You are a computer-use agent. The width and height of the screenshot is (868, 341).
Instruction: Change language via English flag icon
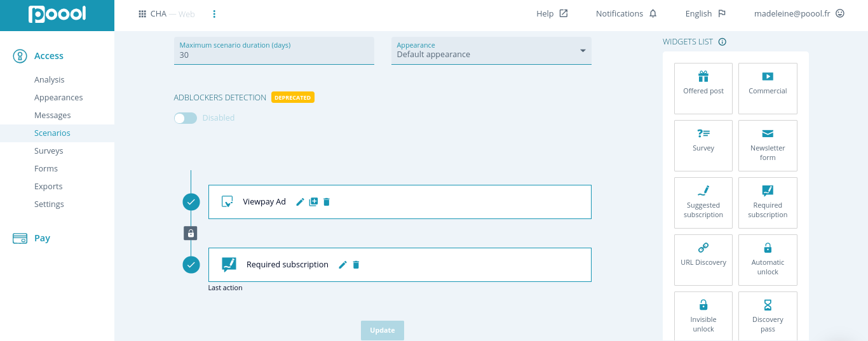click(x=722, y=13)
